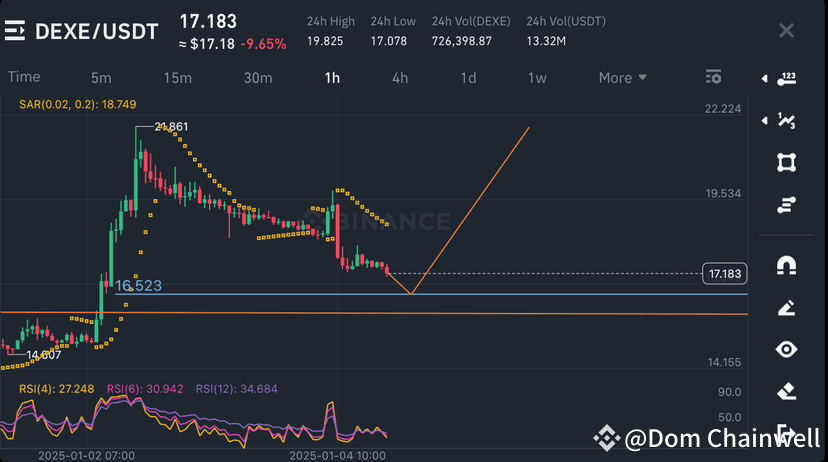Click the RSI(12): 34.684 label
Viewport: 828px width, 462px height.
click(237, 389)
